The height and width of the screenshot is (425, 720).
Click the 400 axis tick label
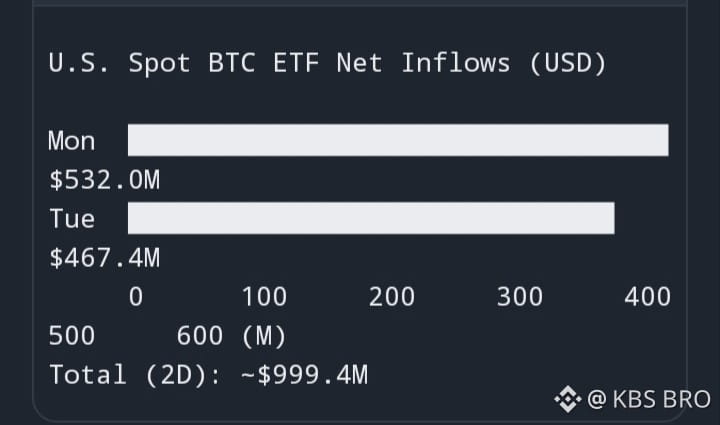(647, 296)
